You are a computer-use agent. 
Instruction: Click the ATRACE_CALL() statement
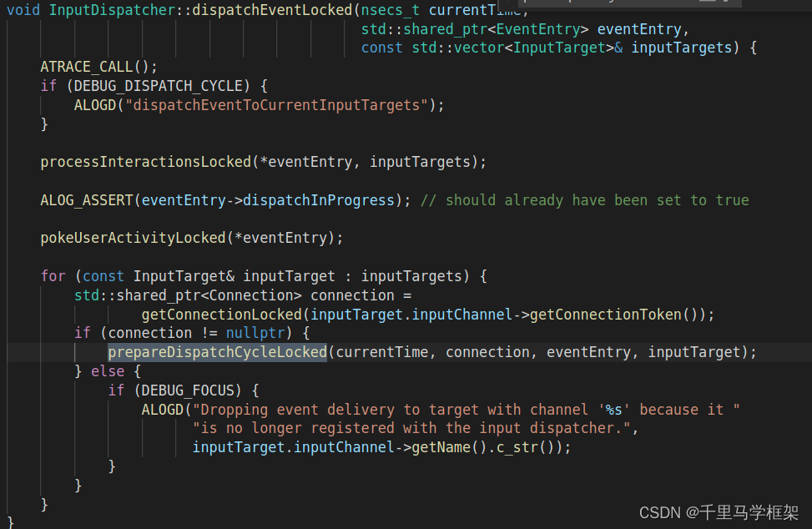point(98,68)
